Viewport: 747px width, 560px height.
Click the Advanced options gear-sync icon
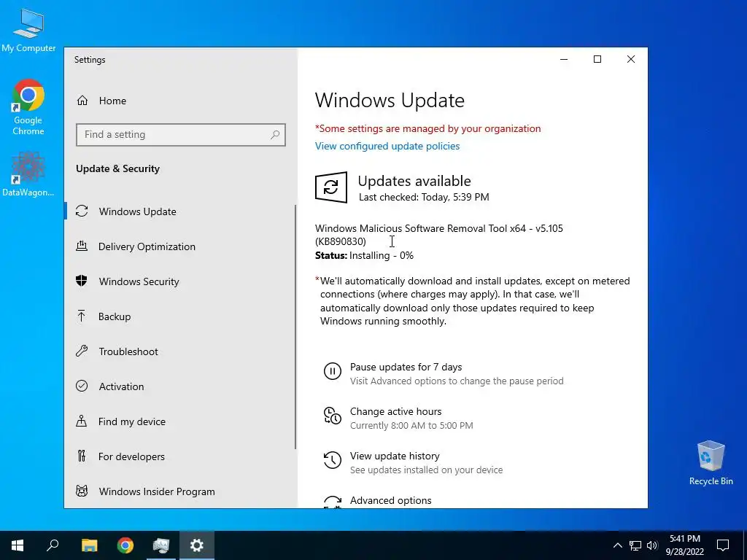pyautogui.click(x=333, y=502)
